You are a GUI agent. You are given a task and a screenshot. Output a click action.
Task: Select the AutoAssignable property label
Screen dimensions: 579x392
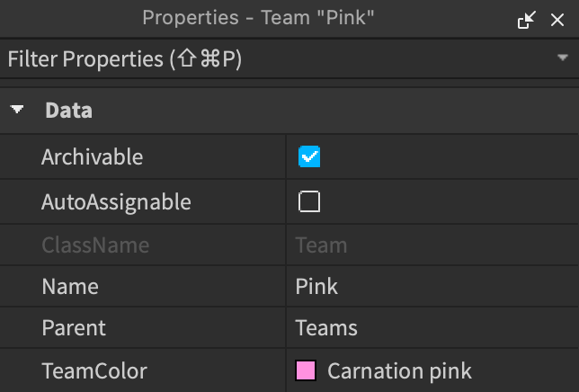click(116, 202)
